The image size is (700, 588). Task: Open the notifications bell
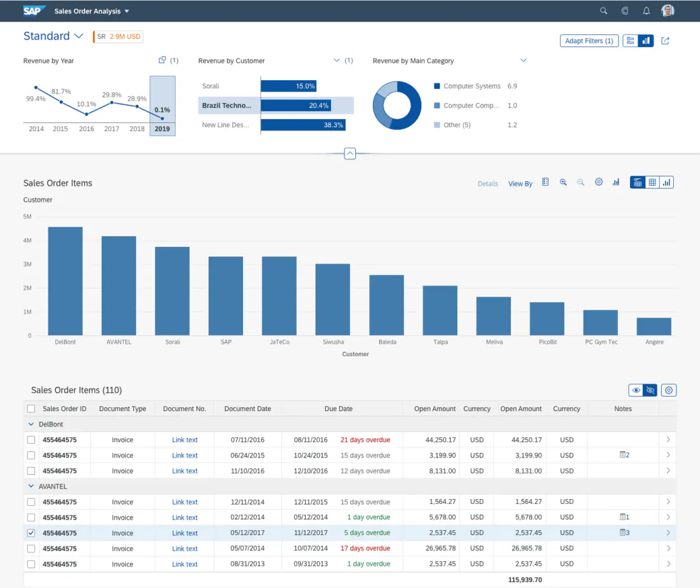(x=646, y=11)
